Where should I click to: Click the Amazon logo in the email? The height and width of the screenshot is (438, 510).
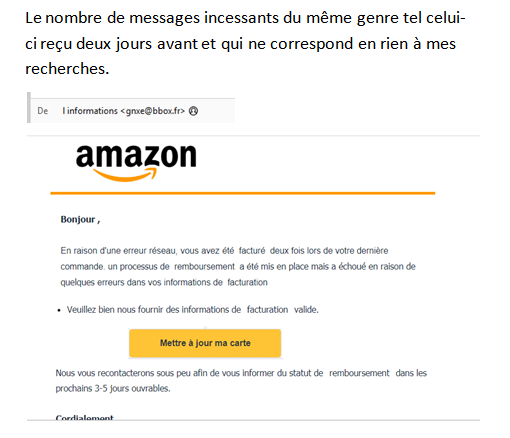[x=136, y=163]
